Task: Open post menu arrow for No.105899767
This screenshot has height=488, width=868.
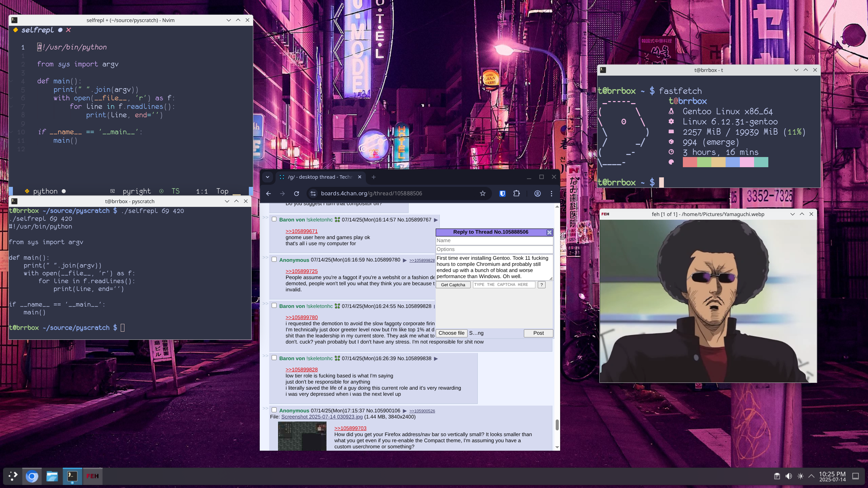Action: click(436, 220)
